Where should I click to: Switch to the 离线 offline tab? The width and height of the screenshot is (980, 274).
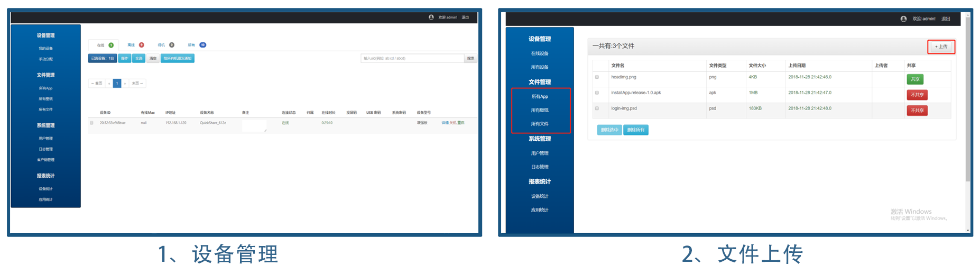coord(131,45)
